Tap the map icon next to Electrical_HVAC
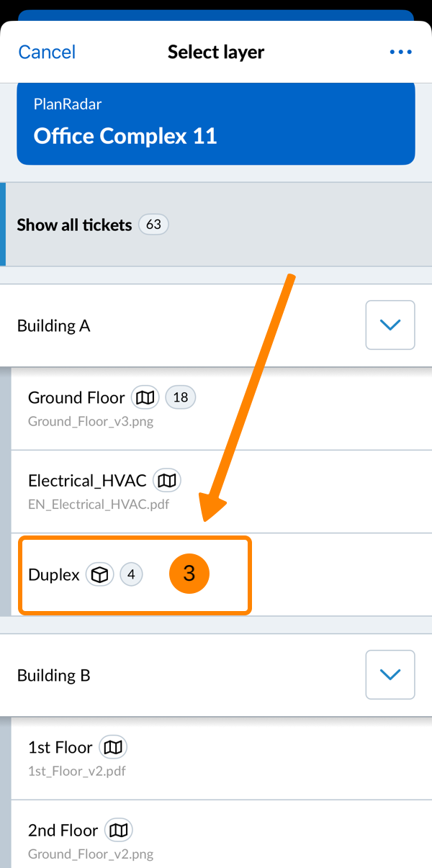 click(167, 480)
